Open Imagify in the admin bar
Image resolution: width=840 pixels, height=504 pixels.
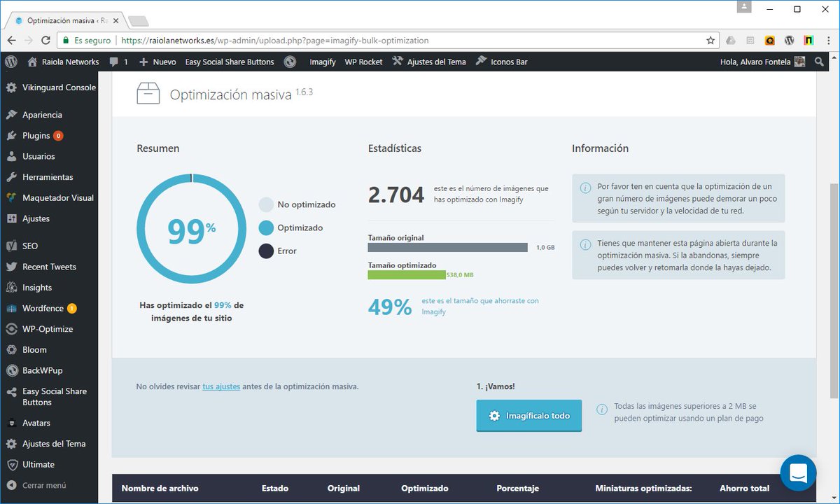(323, 62)
